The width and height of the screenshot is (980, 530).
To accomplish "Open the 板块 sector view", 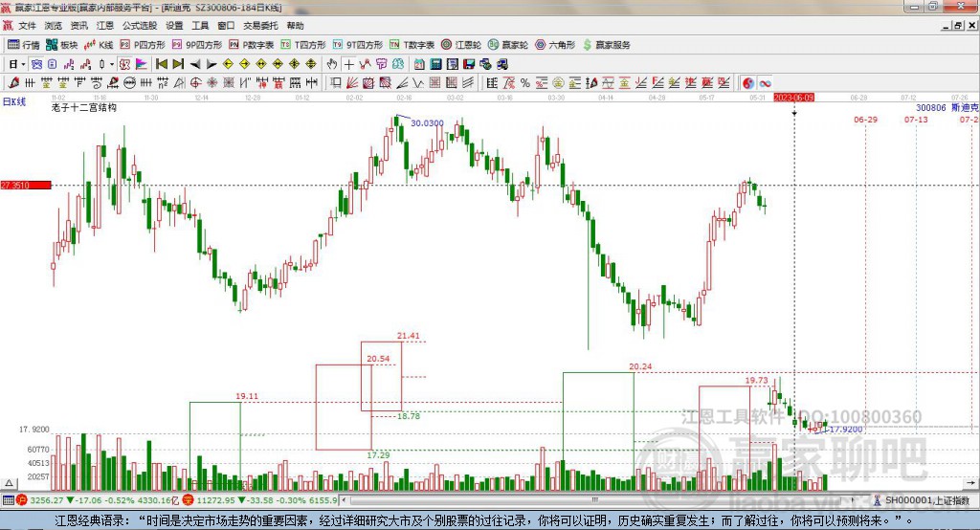I will (62, 44).
